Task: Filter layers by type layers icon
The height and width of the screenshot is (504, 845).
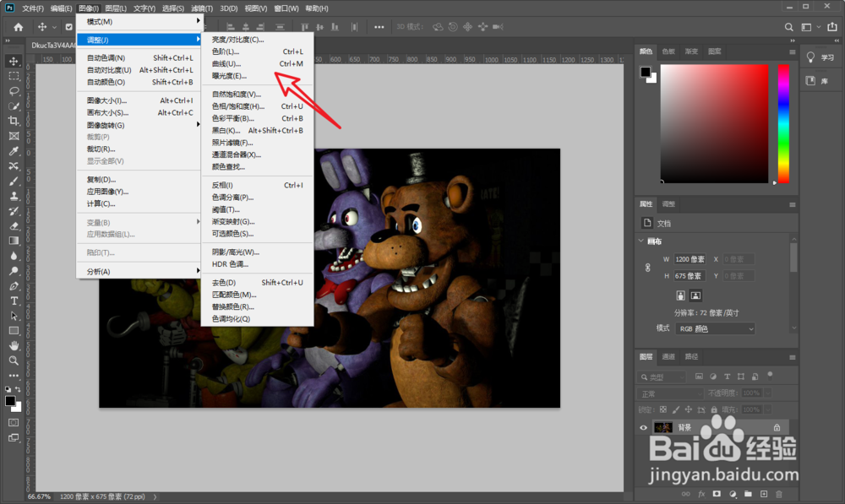Action: tap(727, 377)
